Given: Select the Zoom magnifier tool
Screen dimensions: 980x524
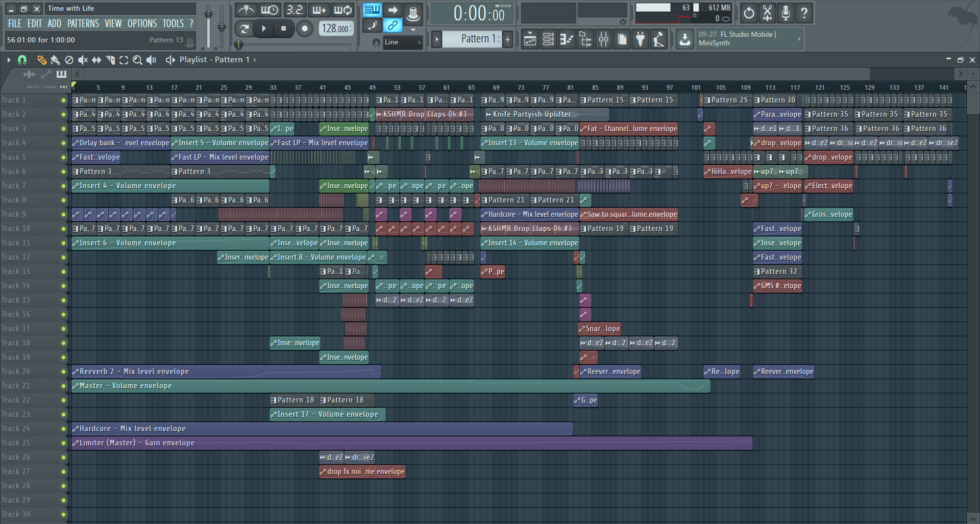Looking at the screenshot, I should (137, 60).
